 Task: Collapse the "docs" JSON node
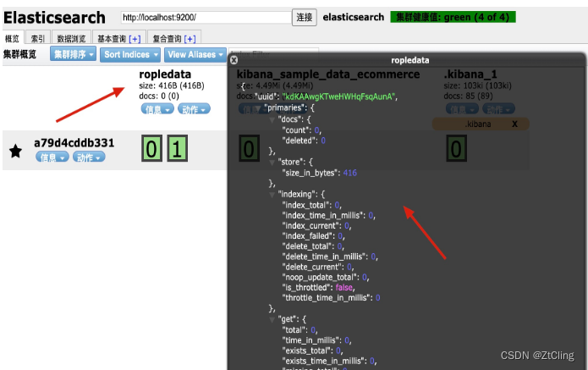[272, 120]
